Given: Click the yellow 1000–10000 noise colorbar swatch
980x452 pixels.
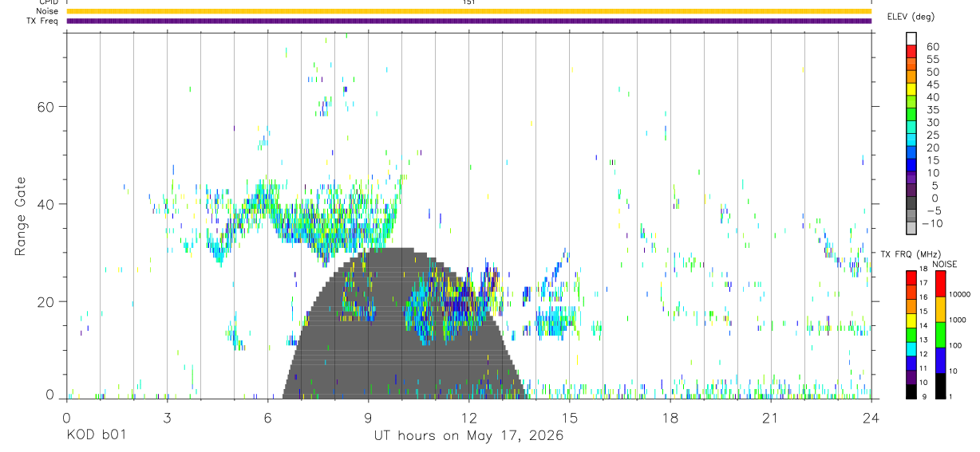Looking at the screenshot, I should click(939, 309).
